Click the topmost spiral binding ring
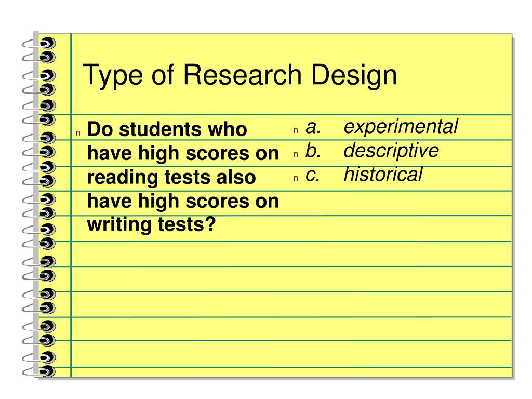The height and width of the screenshot is (399, 532). point(39,43)
